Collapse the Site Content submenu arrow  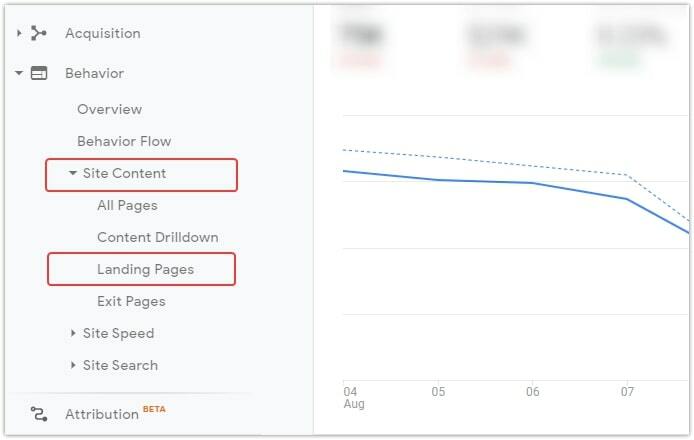[x=73, y=173]
